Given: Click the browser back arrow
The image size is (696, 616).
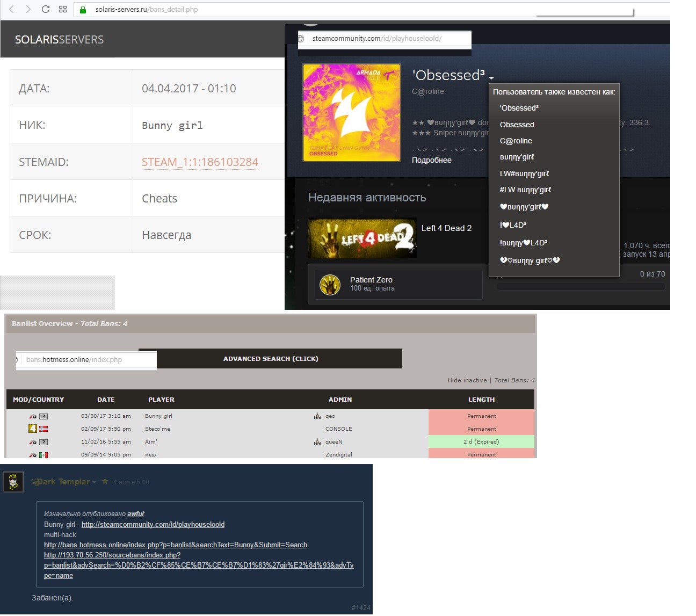Looking at the screenshot, I should (11, 9).
